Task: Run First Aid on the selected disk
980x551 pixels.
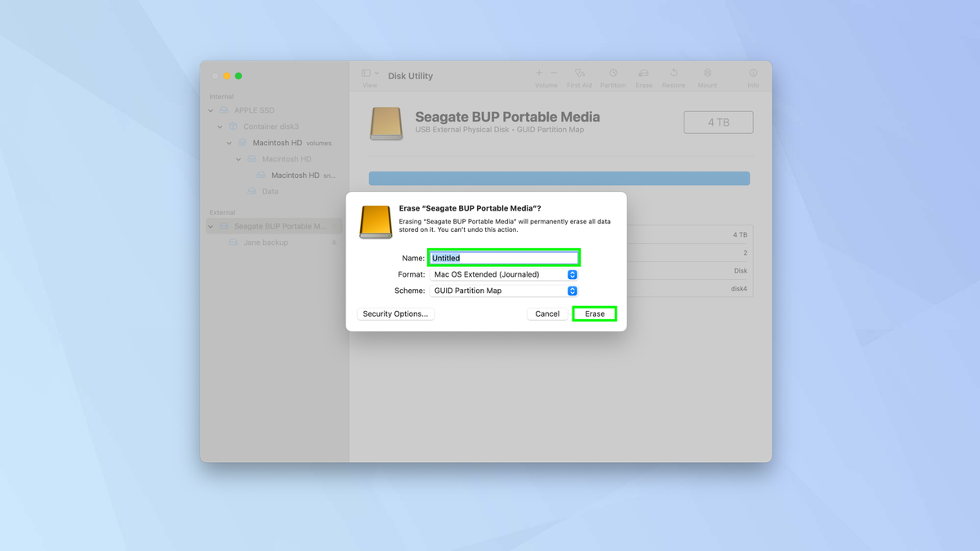Action: pyautogui.click(x=579, y=76)
